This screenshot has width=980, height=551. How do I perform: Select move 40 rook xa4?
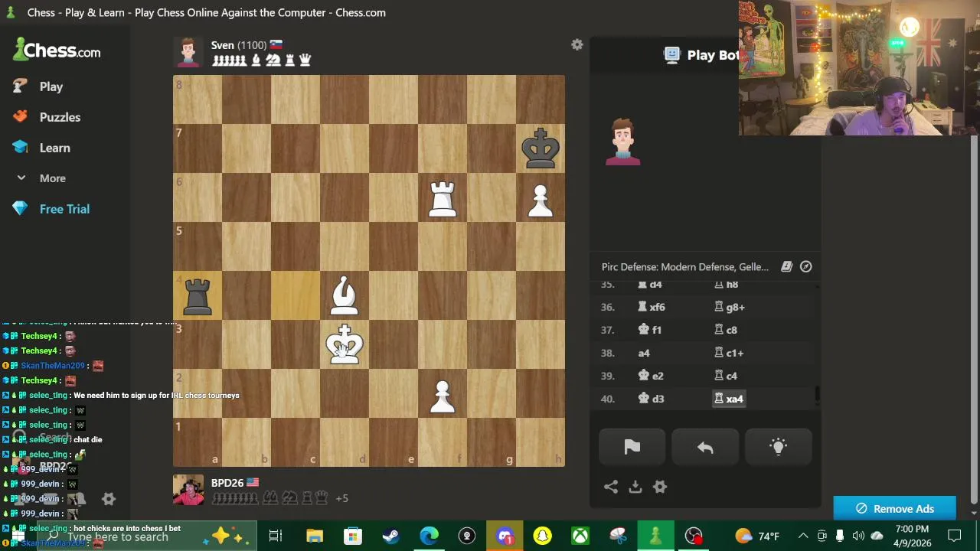(729, 399)
